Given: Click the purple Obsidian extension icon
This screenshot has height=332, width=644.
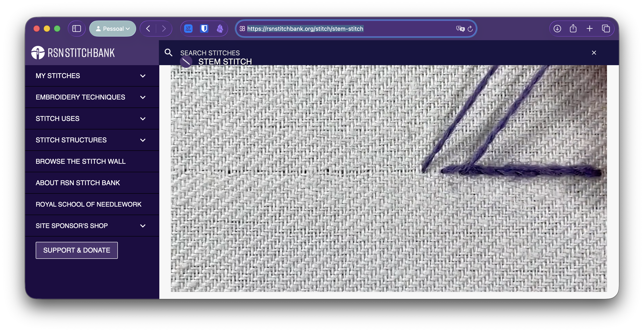Looking at the screenshot, I should [x=220, y=29].
